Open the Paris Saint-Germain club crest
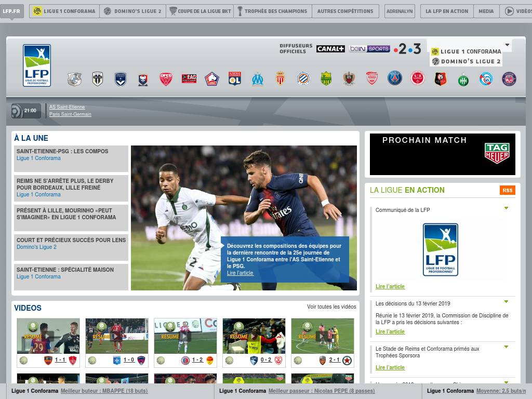The height and width of the screenshot is (399, 532). [395, 78]
